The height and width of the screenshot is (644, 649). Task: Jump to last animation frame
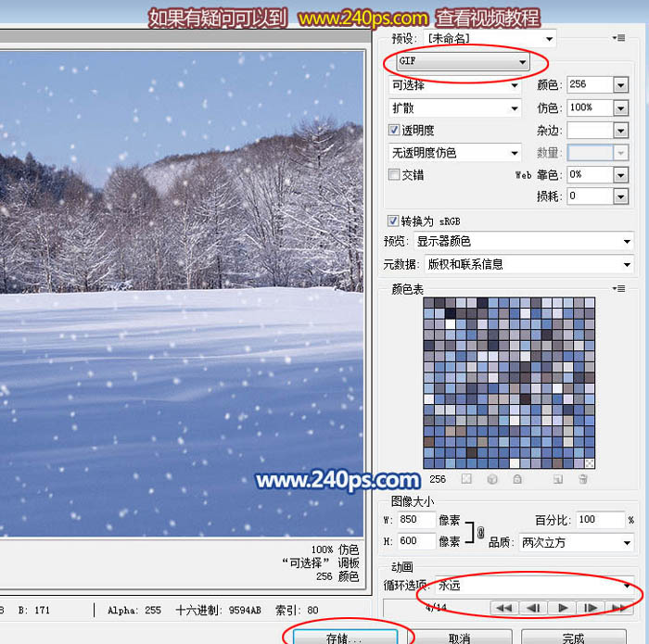pos(619,608)
